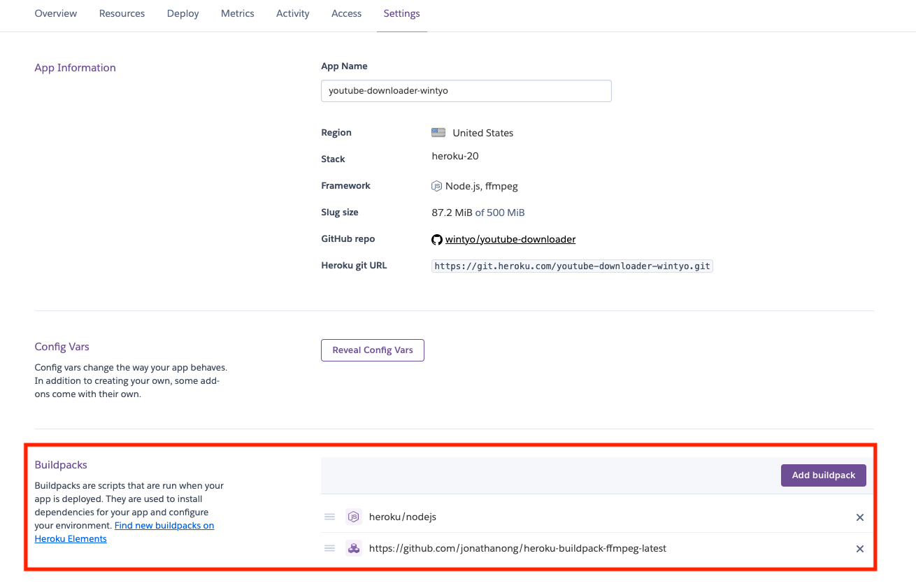Image resolution: width=916 pixels, height=588 pixels.
Task: Remove the heroku/nodejs buildpack
Action: [x=860, y=517]
